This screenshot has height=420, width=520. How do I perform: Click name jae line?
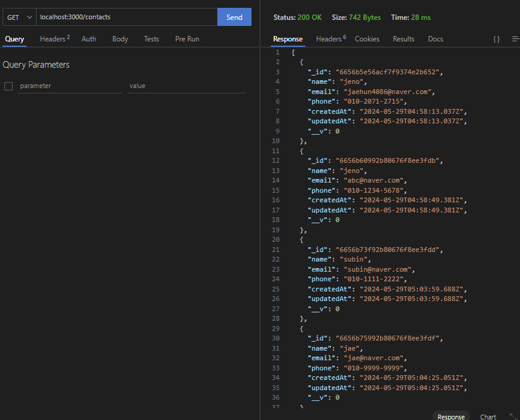coord(335,349)
